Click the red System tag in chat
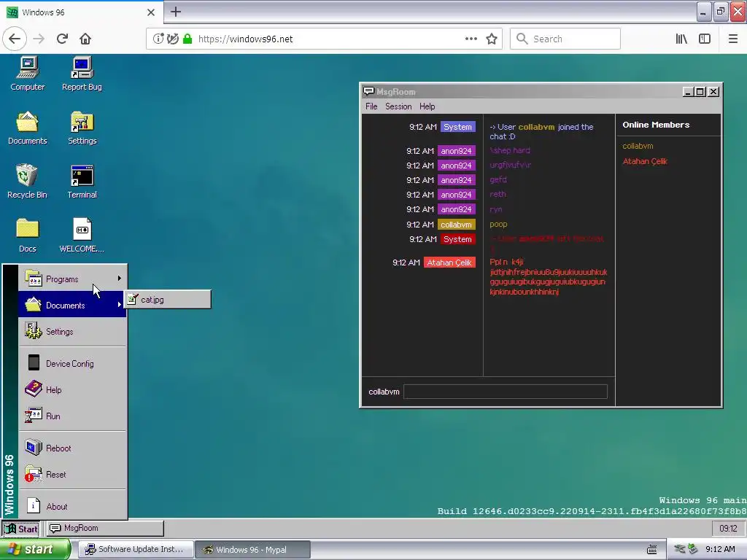This screenshot has width=747, height=560. (x=458, y=239)
